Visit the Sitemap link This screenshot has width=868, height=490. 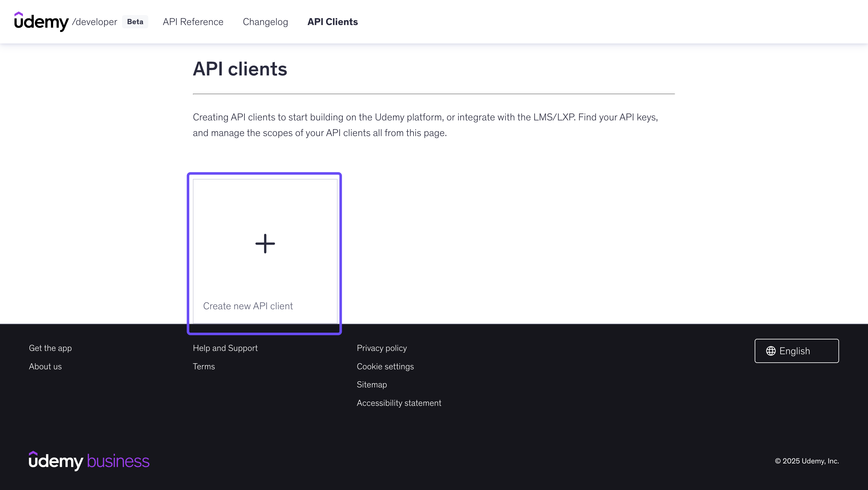(x=371, y=384)
